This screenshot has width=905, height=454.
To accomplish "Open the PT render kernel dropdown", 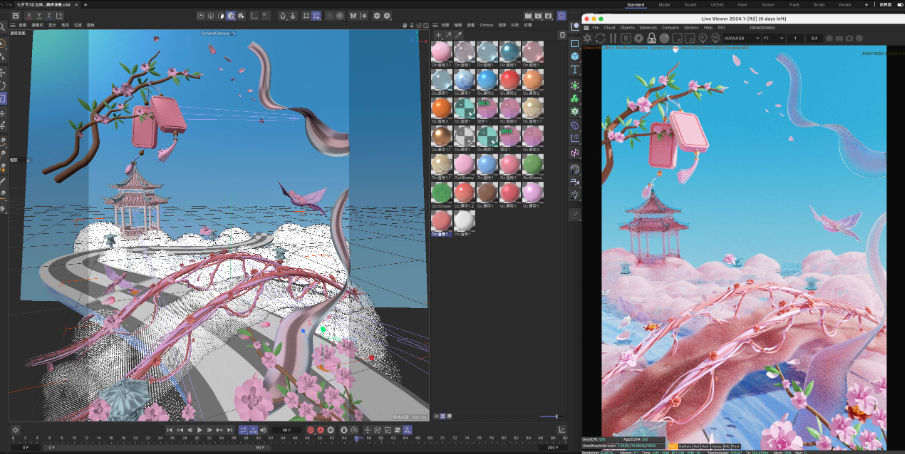I will point(770,37).
